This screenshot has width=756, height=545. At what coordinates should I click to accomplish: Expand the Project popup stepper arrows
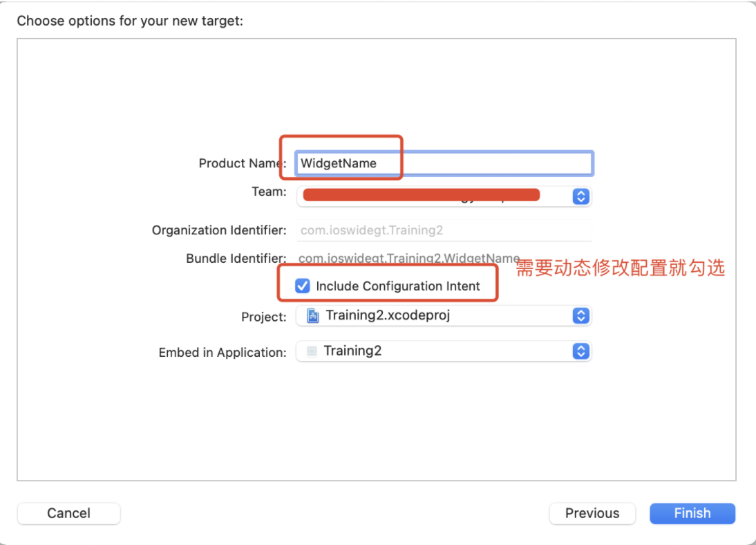point(581,315)
